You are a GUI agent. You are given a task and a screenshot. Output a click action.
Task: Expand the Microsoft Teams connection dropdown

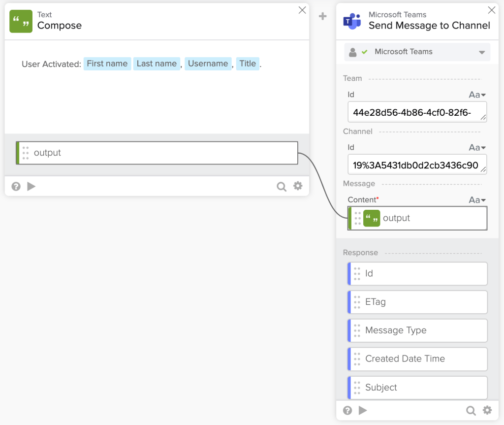point(481,52)
